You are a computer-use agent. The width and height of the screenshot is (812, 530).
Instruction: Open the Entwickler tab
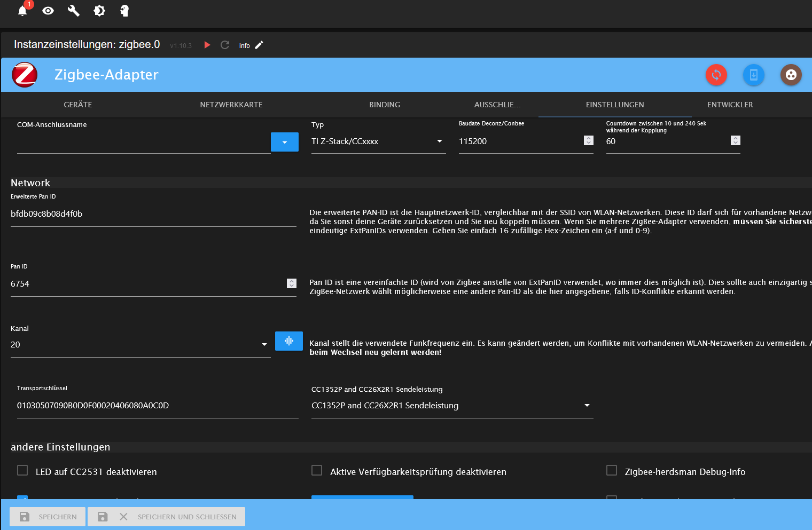pos(730,105)
